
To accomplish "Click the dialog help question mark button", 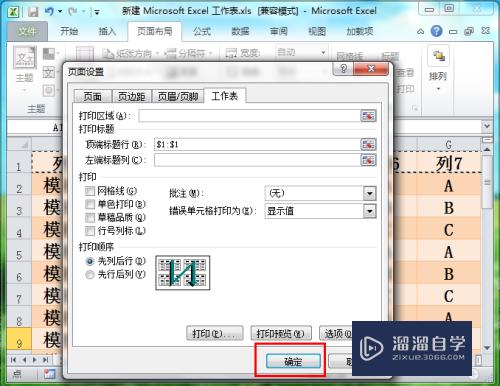I will 343,69.
